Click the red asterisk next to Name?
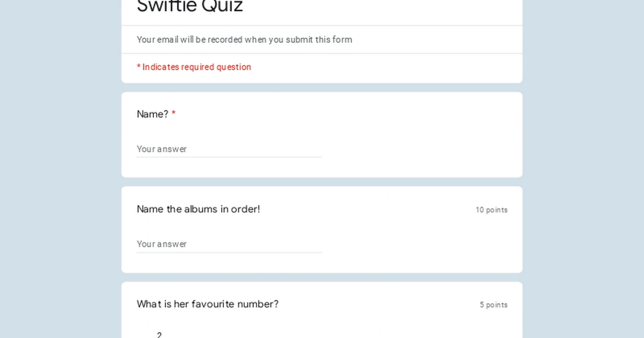This screenshot has width=644, height=338. [x=173, y=114]
